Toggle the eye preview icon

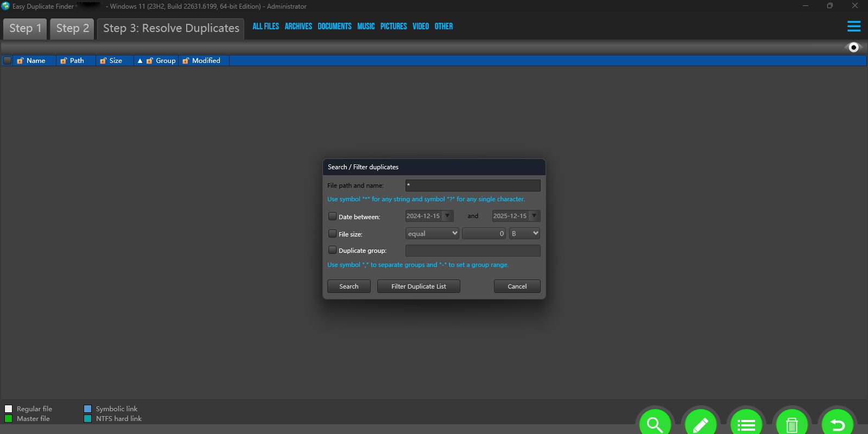point(853,48)
